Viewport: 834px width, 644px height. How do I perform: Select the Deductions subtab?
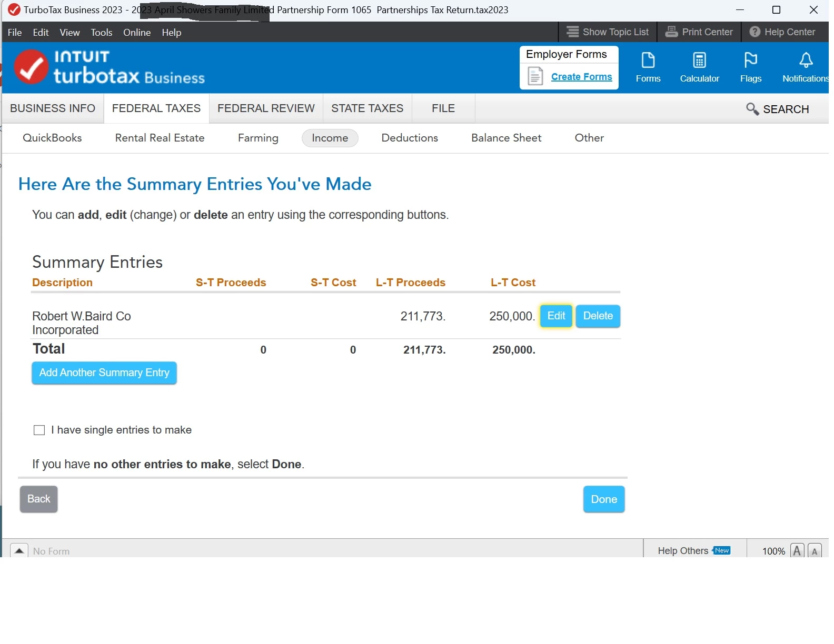410,138
